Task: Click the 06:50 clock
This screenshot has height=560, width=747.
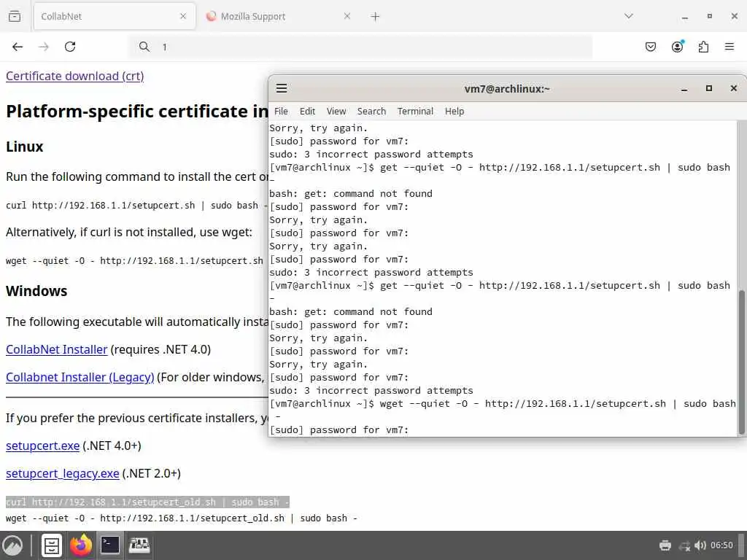Action: point(721,545)
